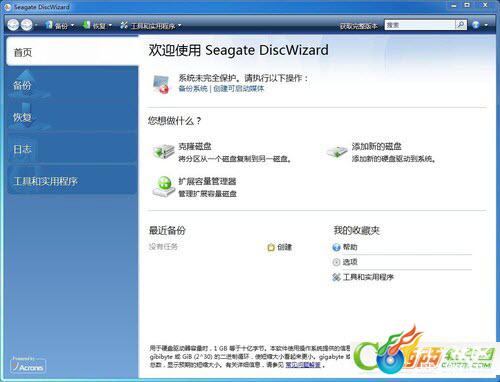Image resolution: width=500 pixels, height=382 pixels.
Task: Click the 创建 backup link
Action: tap(284, 247)
